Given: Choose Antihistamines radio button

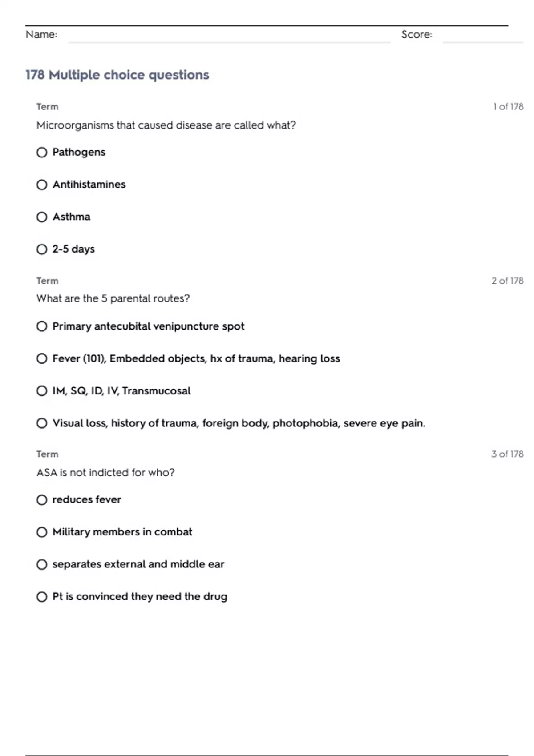Looking at the screenshot, I should click(42, 185).
